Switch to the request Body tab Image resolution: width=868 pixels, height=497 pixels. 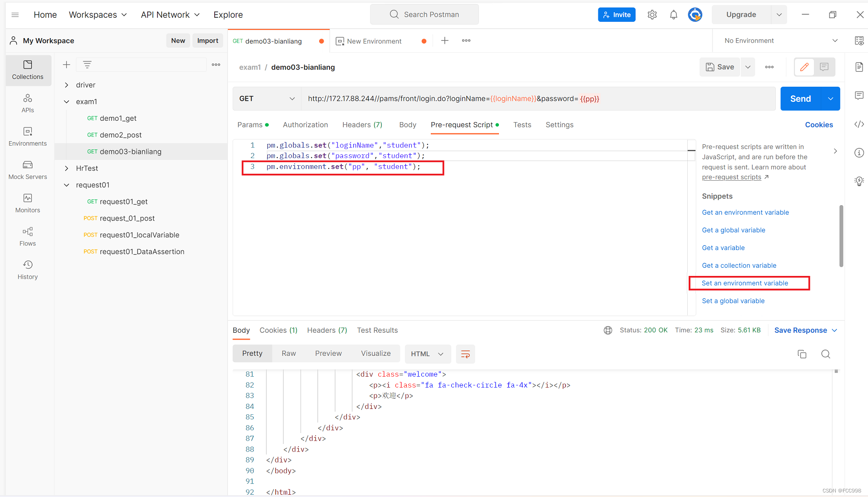point(408,125)
